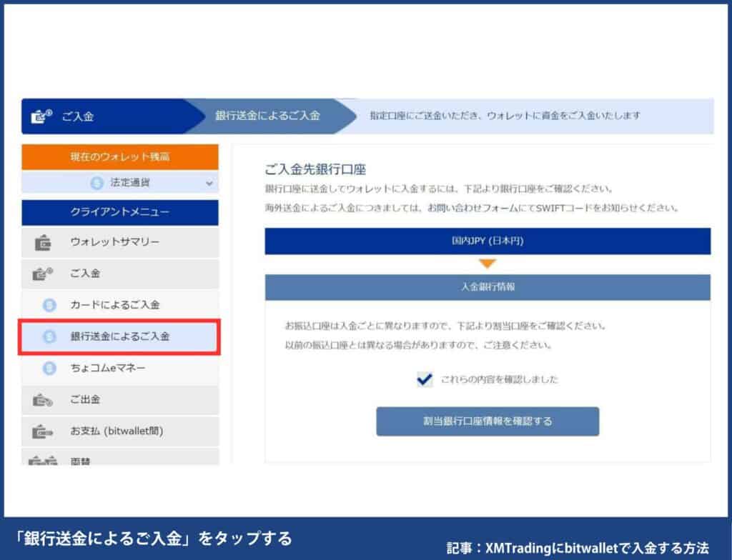Select the 国内JPY (日本円) tab
The image size is (732, 560).
489,242
